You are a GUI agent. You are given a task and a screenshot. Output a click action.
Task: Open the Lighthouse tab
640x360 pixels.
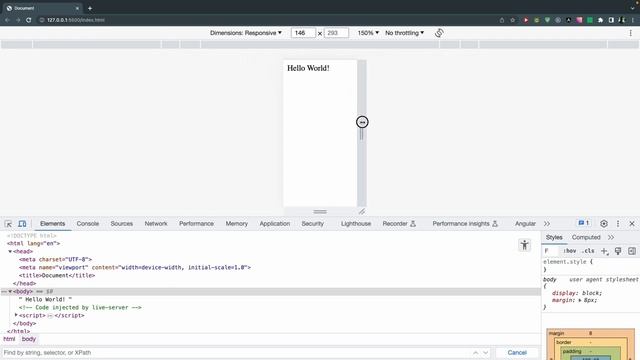click(356, 224)
